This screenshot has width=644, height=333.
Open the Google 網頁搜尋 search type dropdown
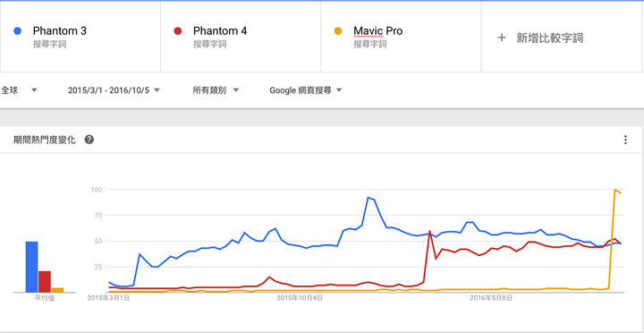(306, 90)
